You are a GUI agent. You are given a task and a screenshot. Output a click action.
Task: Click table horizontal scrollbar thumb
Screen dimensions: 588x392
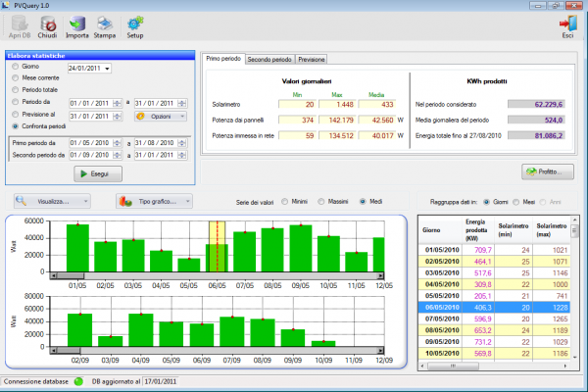[453, 366]
